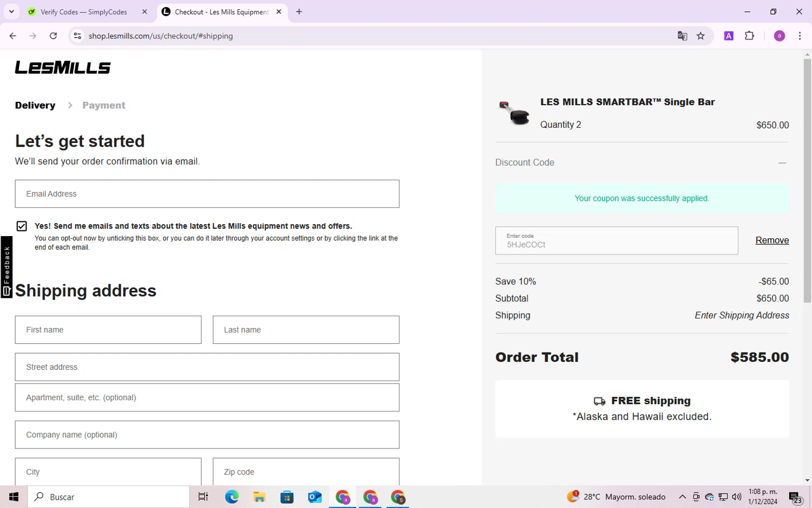Screen dimensions: 812x508
Task: Reload the checkout page
Action: pyautogui.click(x=53, y=36)
